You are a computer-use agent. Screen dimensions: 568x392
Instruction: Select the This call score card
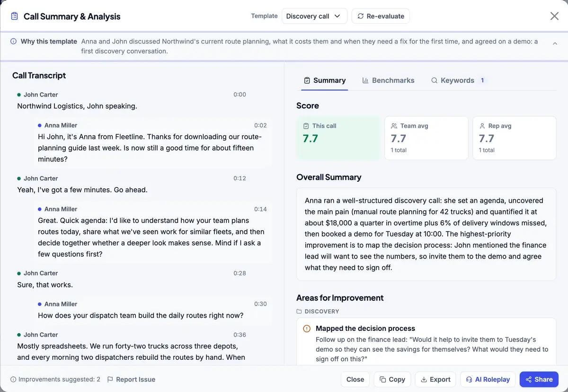point(338,138)
